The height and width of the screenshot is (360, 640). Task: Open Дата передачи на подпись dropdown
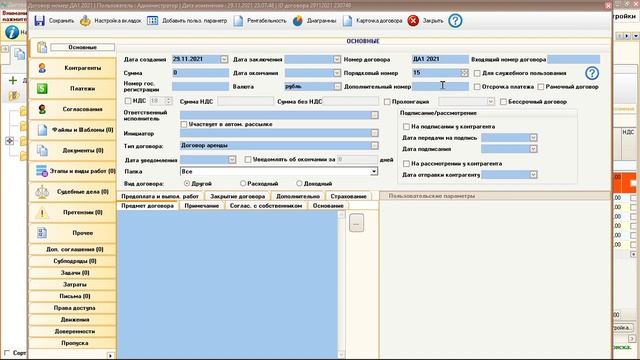(533, 138)
